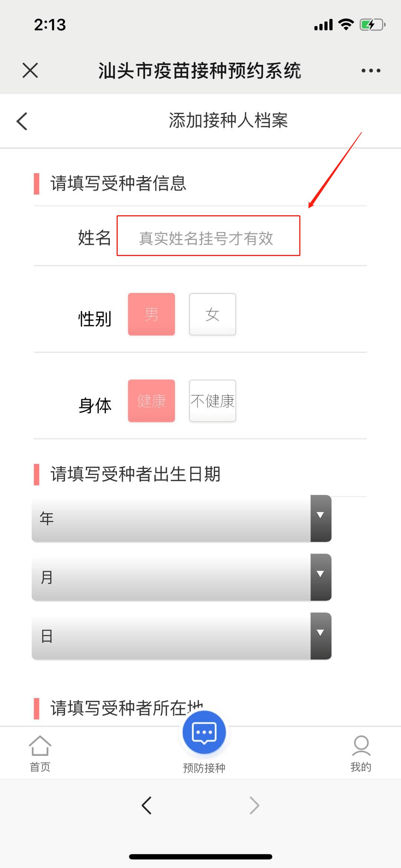The height and width of the screenshot is (868, 401).
Task: Navigate back with the bottom browser arrow
Action: (147, 805)
